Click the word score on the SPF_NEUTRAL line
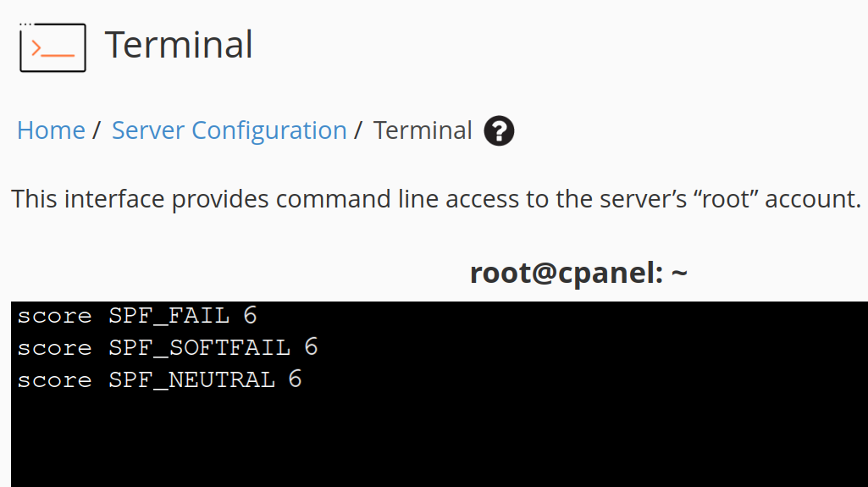The height and width of the screenshot is (487, 868). pos(54,380)
